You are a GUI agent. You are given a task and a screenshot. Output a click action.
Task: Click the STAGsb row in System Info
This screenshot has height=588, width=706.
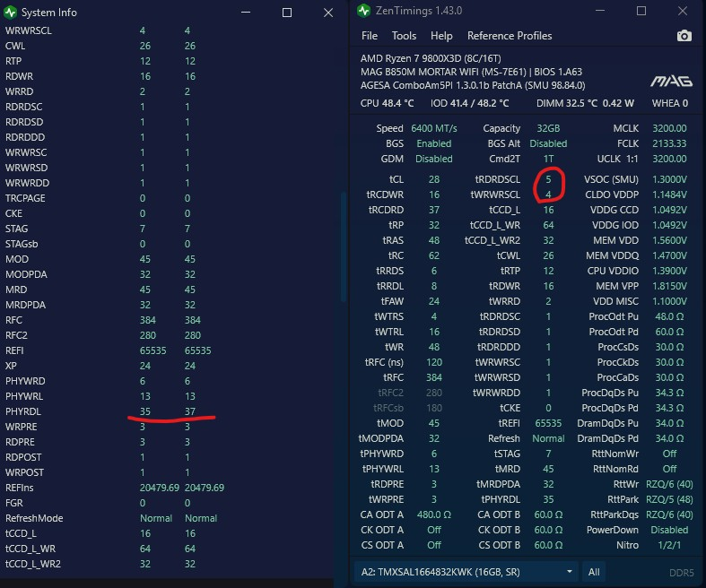click(98, 244)
